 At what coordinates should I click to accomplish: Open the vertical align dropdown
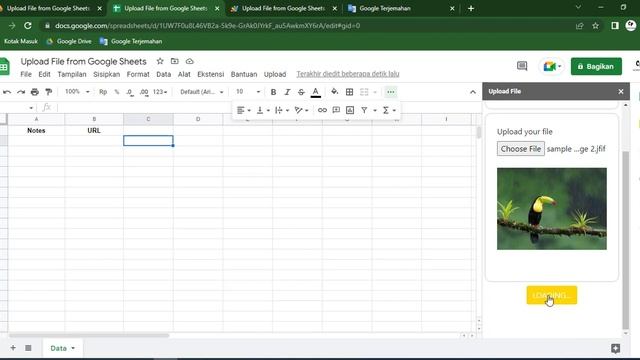tap(263, 110)
